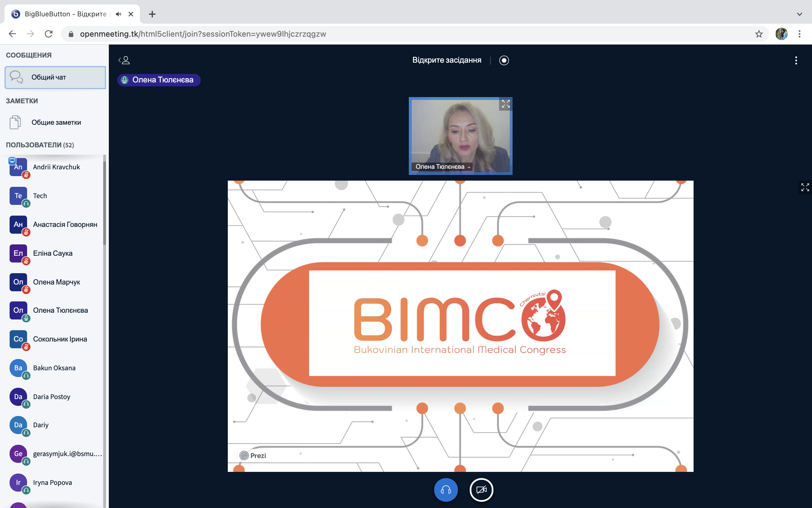Image resolution: width=812 pixels, height=508 pixels.
Task: Toggle the share webcam button
Action: [x=481, y=490]
